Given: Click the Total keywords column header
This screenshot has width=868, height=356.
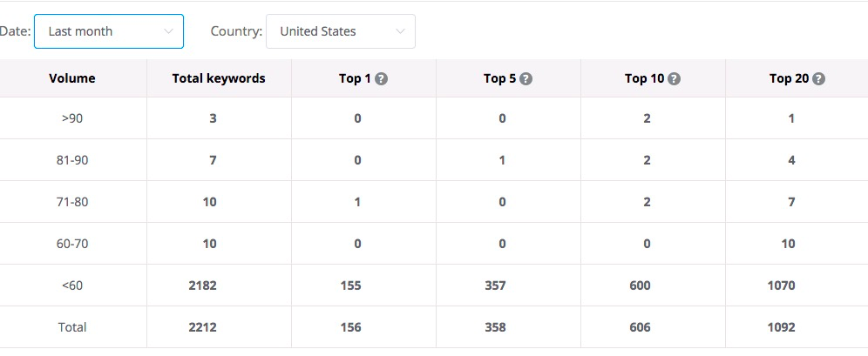Looking at the screenshot, I should [x=219, y=78].
